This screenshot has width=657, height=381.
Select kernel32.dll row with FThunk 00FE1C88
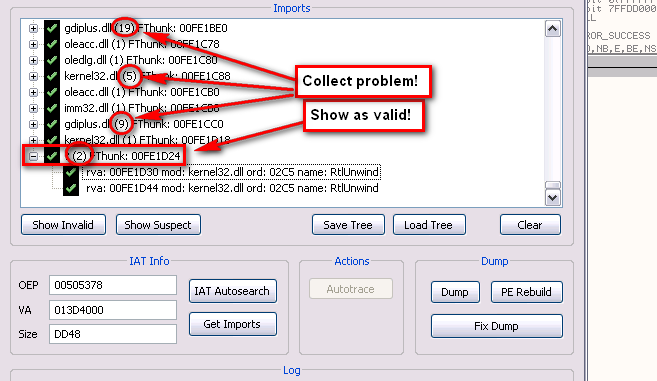click(147, 76)
